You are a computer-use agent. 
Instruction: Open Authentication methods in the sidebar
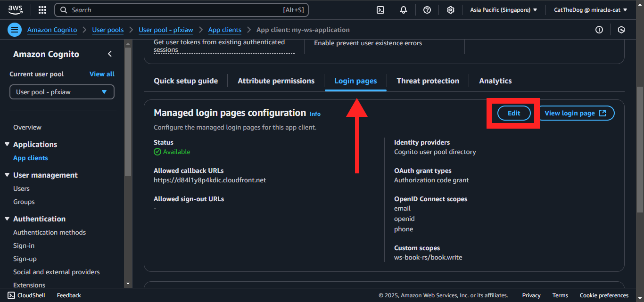coord(50,232)
